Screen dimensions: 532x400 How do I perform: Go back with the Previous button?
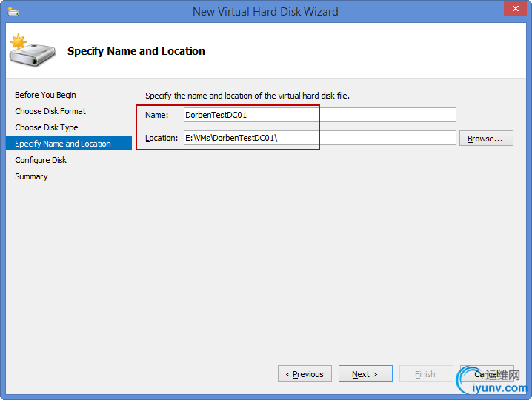[x=305, y=374]
